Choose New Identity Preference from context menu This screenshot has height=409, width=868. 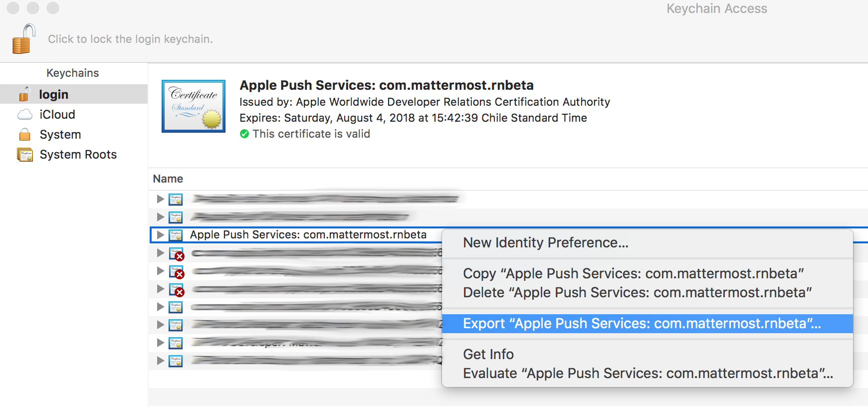pyautogui.click(x=545, y=242)
